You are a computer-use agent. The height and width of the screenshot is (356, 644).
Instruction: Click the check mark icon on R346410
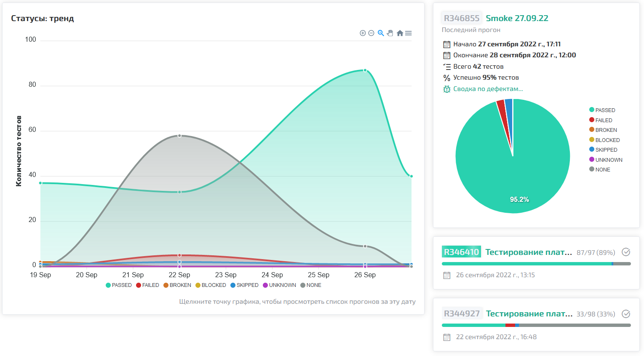(x=626, y=252)
